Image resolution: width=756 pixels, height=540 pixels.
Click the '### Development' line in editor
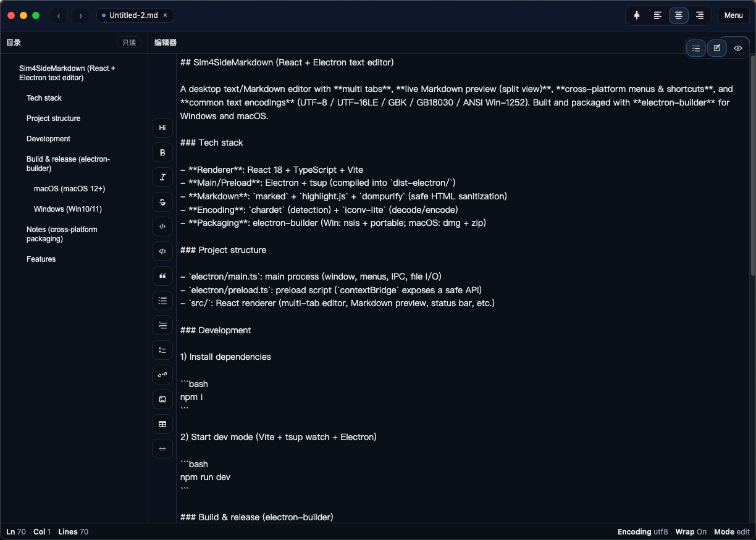(x=216, y=330)
